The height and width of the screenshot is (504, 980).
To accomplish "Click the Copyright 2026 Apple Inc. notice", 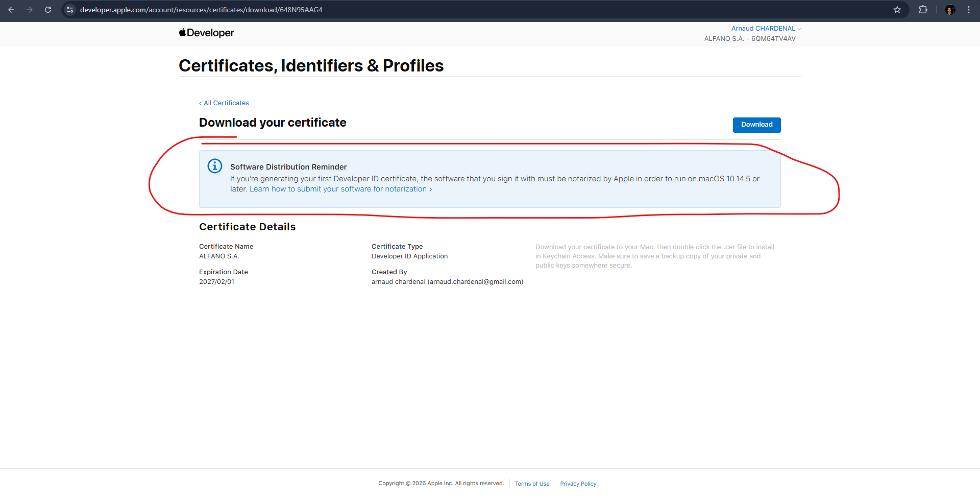I will [x=441, y=484].
